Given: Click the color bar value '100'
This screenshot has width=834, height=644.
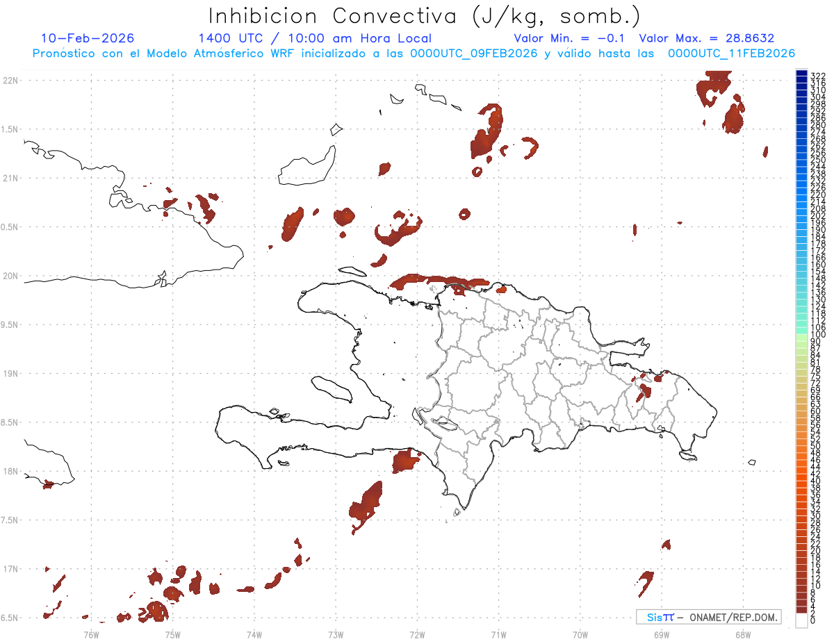Looking at the screenshot, I should (x=817, y=334).
